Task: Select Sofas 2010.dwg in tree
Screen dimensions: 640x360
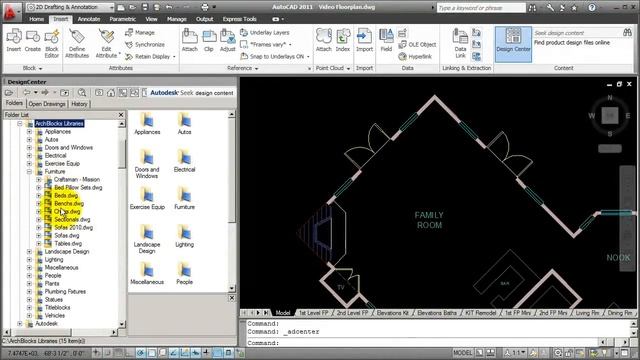Action: coord(73,227)
